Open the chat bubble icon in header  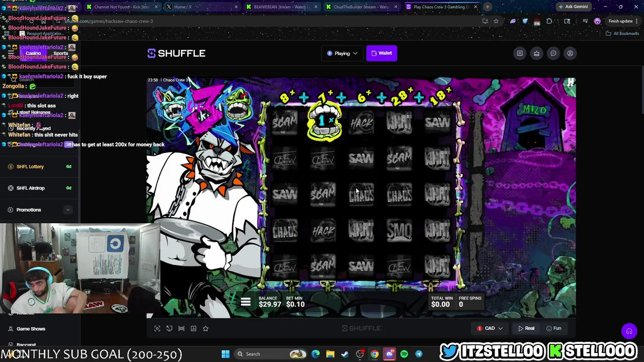[553, 53]
